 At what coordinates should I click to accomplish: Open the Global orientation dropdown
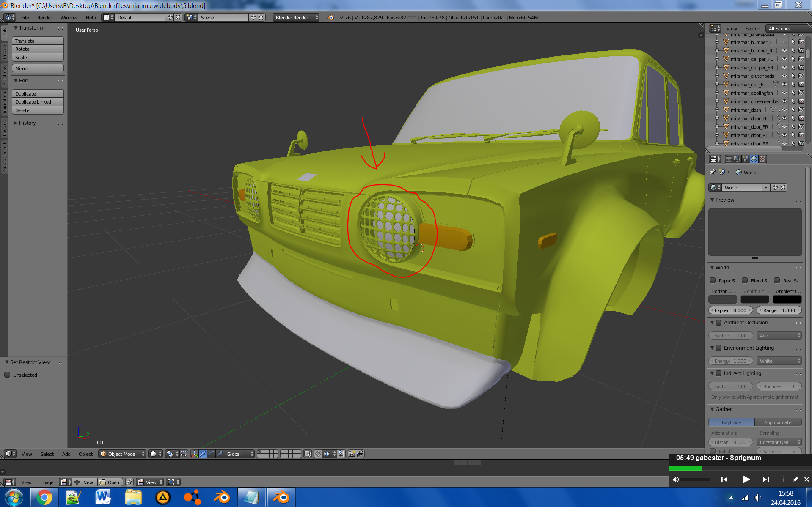coord(239,454)
